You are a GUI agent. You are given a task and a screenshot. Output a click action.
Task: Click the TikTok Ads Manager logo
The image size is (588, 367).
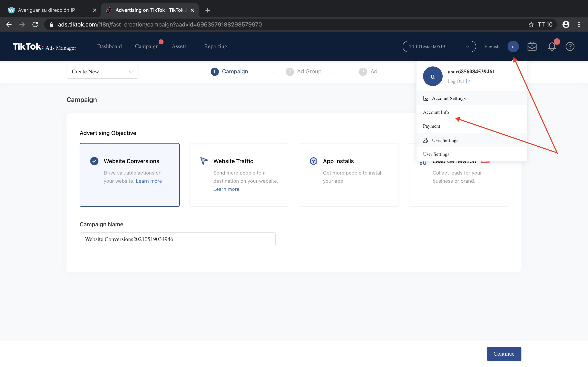coord(45,47)
